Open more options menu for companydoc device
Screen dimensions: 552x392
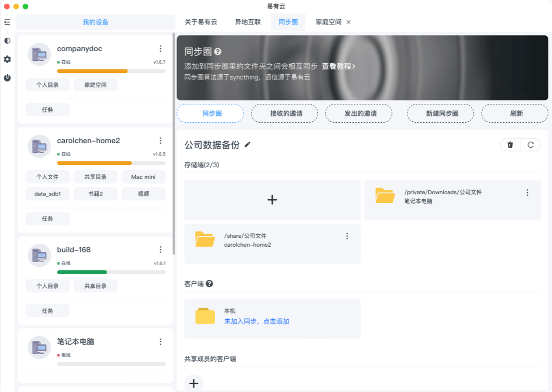pyautogui.click(x=161, y=48)
